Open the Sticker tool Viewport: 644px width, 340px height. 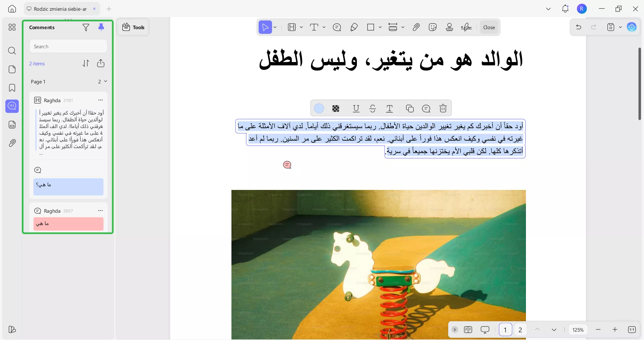[433, 27]
